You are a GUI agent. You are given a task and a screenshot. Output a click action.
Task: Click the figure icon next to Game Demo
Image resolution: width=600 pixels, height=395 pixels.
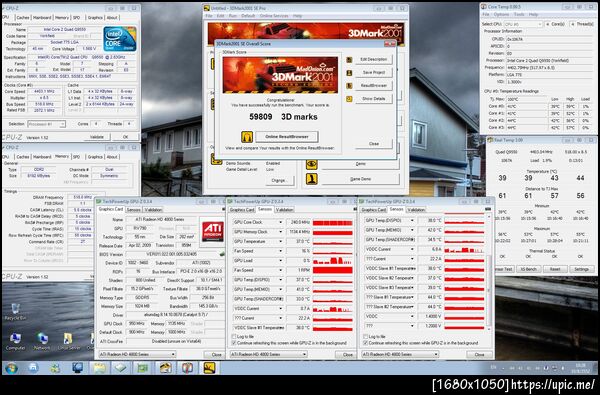point(311,179)
